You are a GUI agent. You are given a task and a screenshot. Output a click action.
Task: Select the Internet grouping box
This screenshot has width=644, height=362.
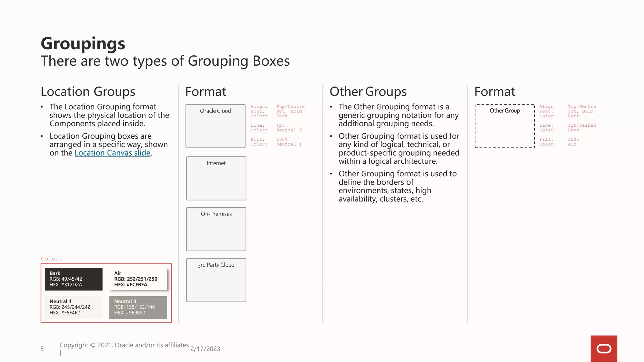pyautogui.click(x=216, y=178)
